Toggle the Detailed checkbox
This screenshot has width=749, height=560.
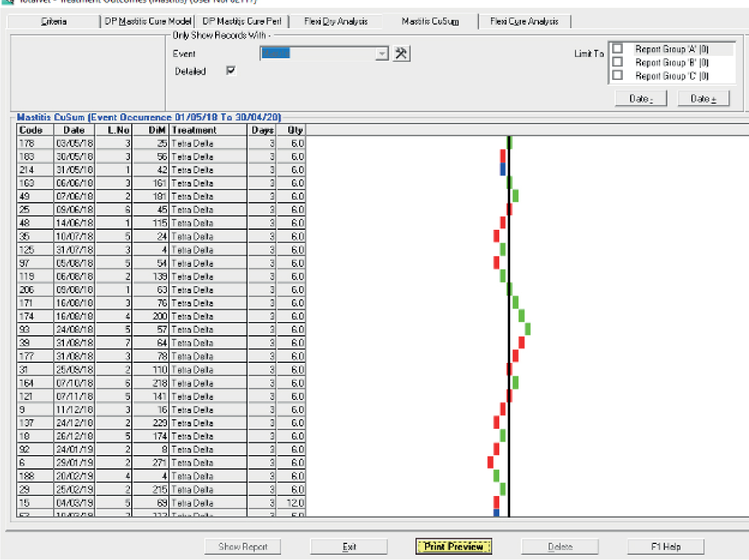pyautogui.click(x=230, y=70)
